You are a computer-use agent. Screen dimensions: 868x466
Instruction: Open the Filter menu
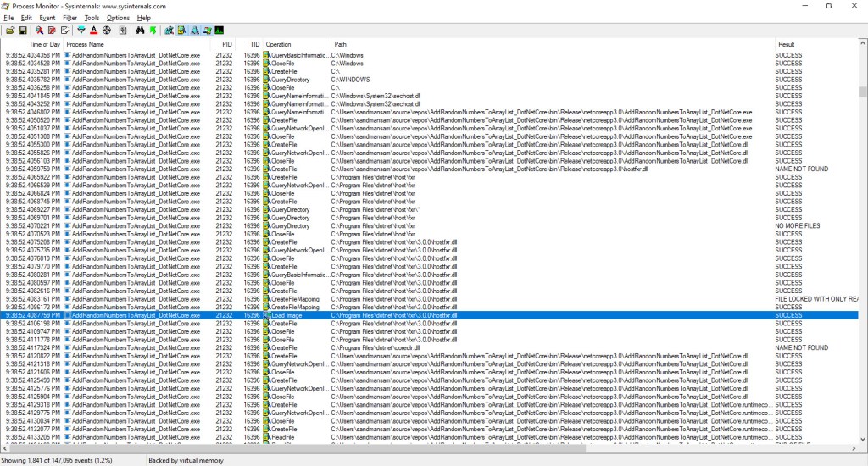click(x=70, y=18)
